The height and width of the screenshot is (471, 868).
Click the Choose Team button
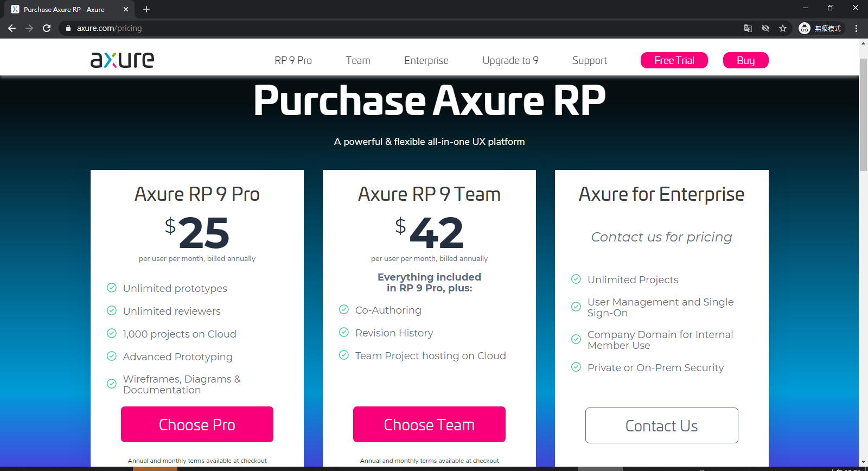pyautogui.click(x=429, y=424)
